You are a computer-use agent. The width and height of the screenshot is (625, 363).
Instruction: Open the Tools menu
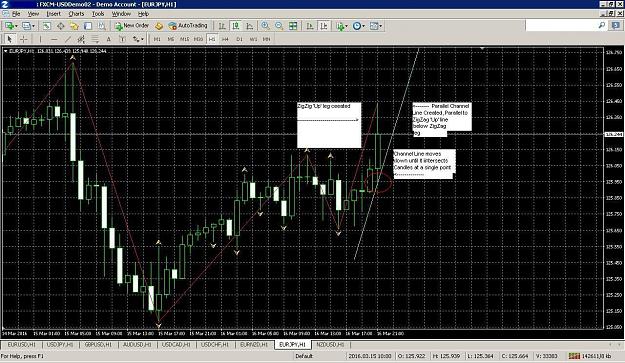point(98,14)
